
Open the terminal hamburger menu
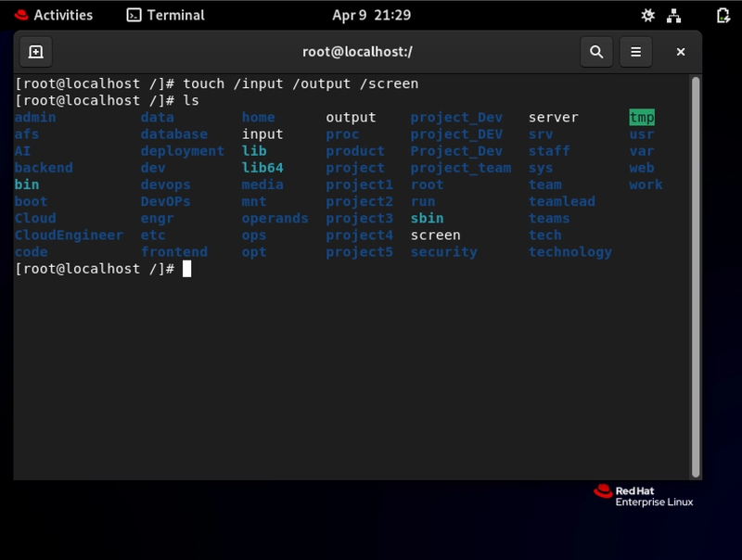click(x=635, y=52)
